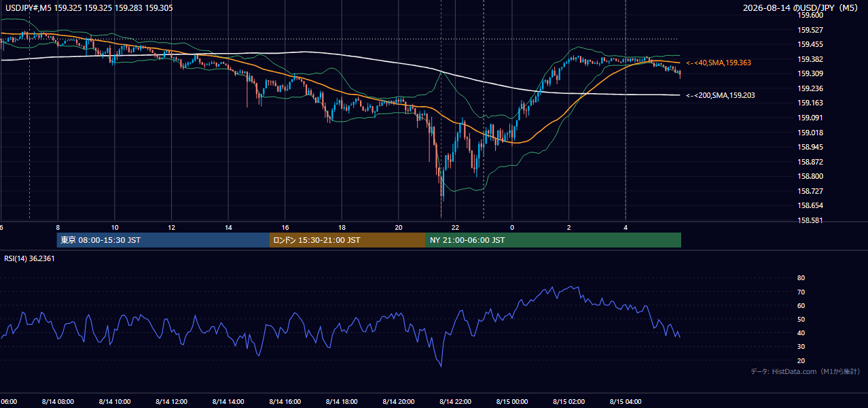
Task: Click RSI scale value 70
Action: (801, 292)
